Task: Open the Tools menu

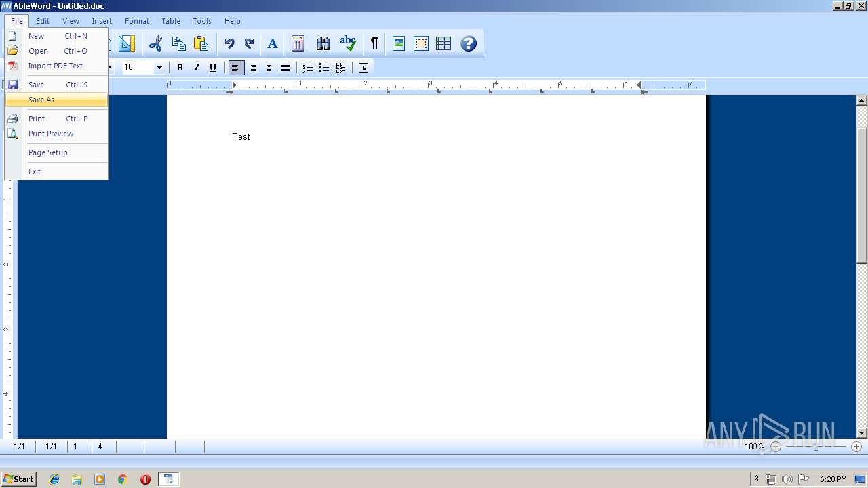Action: pyautogui.click(x=202, y=21)
